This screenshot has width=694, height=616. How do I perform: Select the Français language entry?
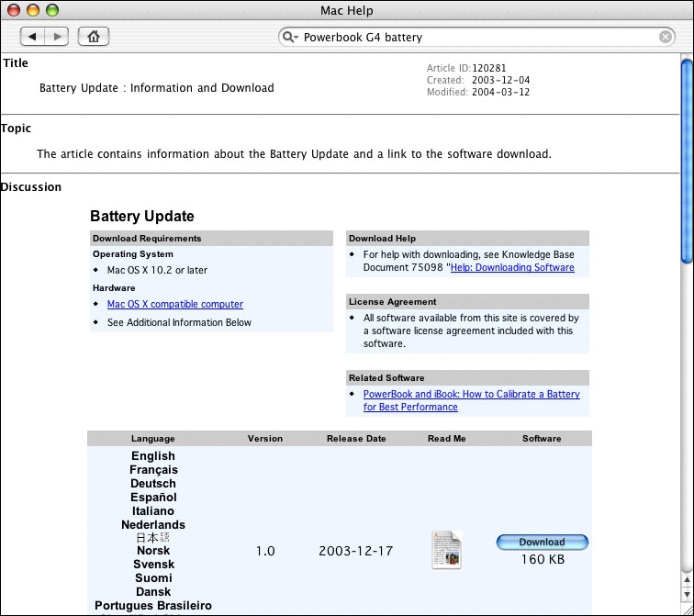(153, 469)
